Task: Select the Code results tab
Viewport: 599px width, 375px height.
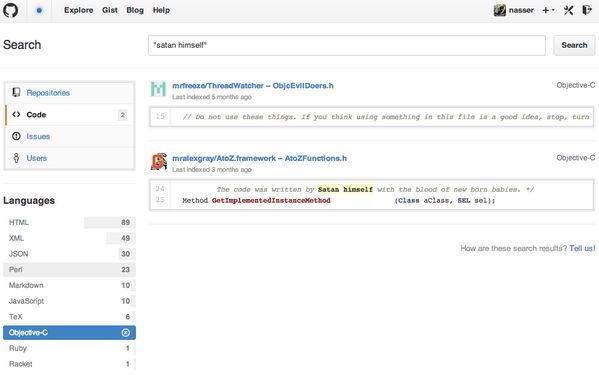Action: tap(70, 115)
